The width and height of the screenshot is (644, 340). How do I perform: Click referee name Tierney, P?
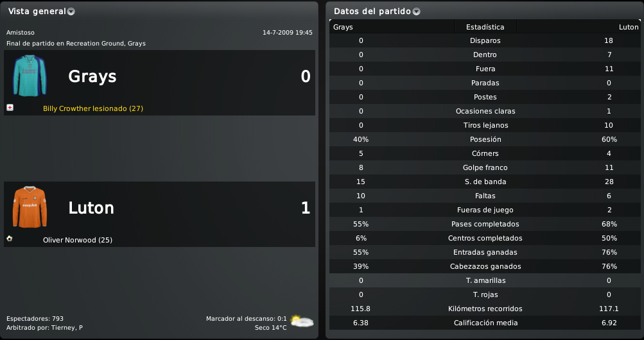click(67, 328)
